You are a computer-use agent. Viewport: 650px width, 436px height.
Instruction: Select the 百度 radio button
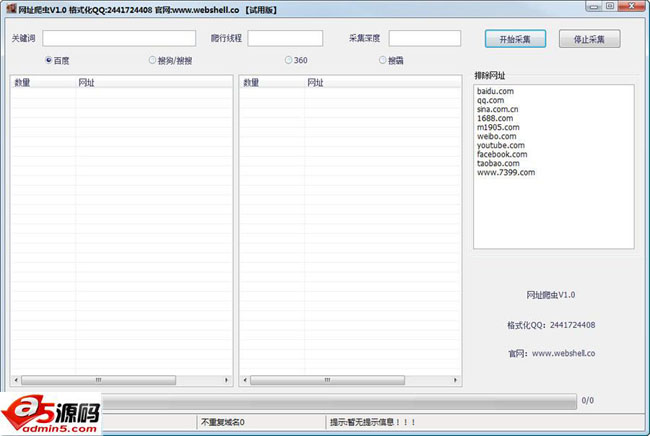pyautogui.click(x=49, y=60)
